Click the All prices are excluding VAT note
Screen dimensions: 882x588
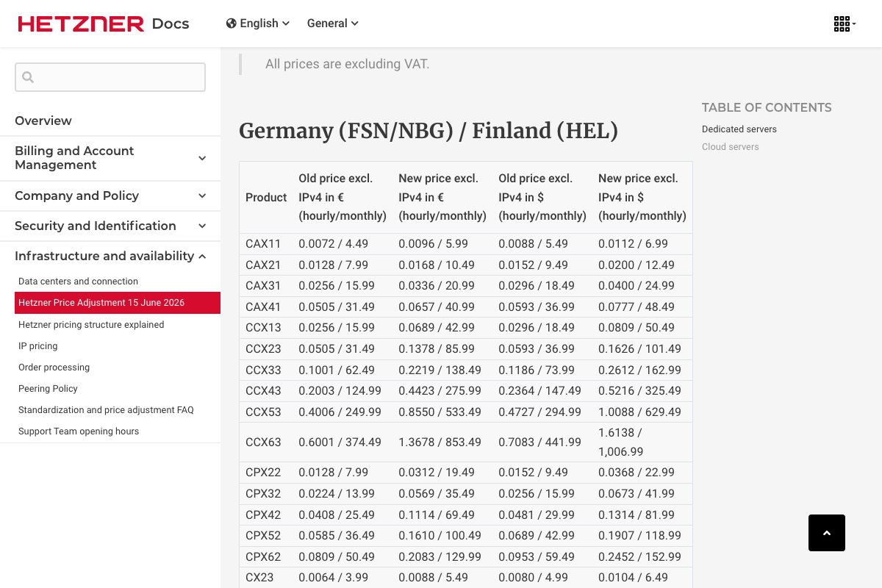click(347, 64)
